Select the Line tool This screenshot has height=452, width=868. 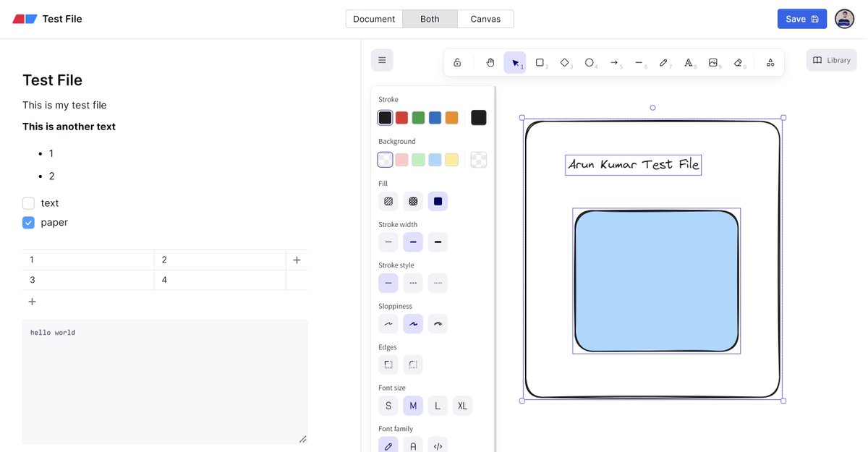639,63
